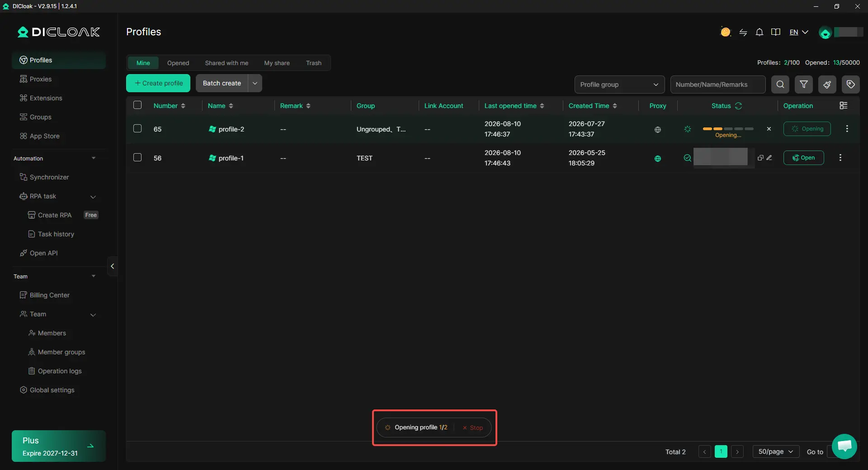Switch to the Trash tab

313,63
